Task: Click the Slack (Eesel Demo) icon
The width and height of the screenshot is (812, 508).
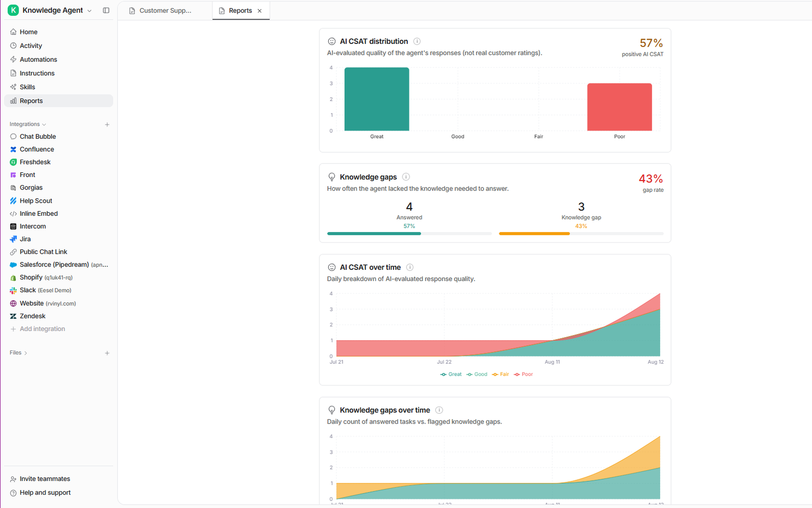Action: tap(13, 291)
